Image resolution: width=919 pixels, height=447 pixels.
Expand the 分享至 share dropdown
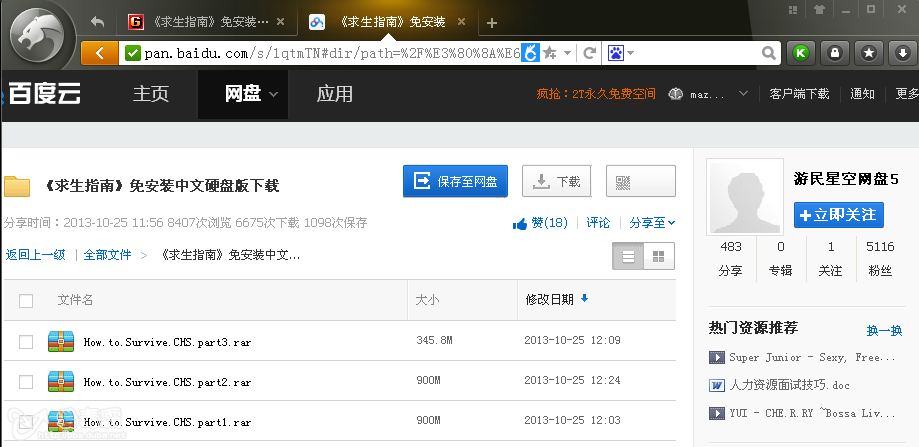(652, 223)
